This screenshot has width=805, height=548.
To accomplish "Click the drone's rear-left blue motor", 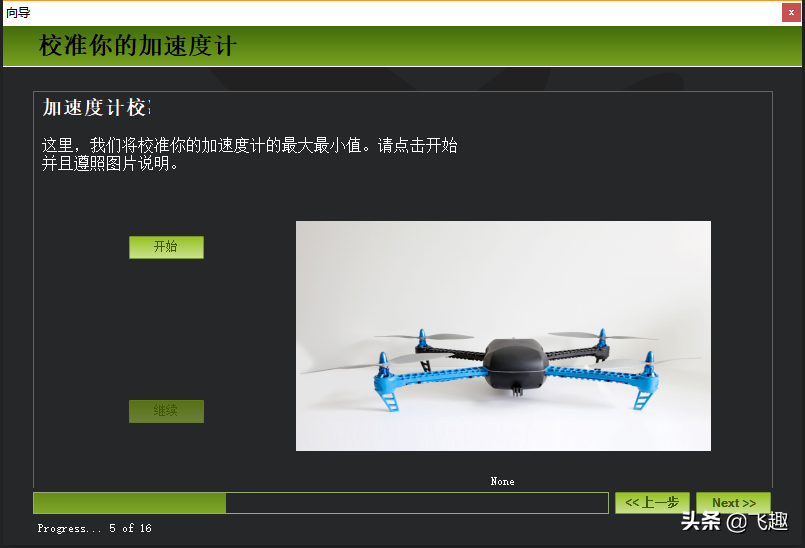I will (x=422, y=339).
